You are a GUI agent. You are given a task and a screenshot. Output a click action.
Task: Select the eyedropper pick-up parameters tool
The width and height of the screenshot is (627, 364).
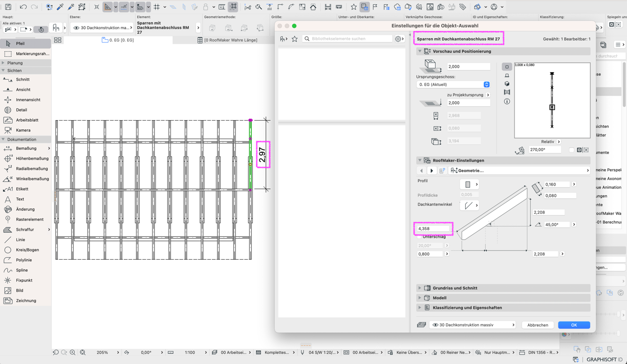tap(60, 7)
